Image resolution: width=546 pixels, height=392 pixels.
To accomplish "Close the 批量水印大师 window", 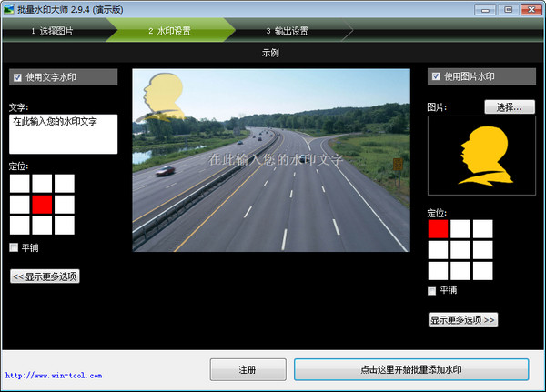I will coord(531,9).
